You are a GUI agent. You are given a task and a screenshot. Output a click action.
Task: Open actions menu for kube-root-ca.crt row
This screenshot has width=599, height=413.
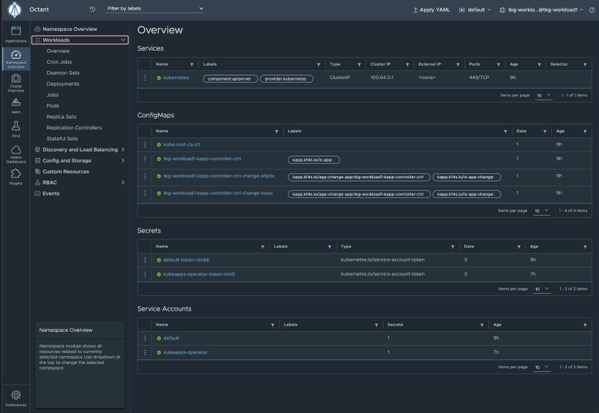[145, 145]
